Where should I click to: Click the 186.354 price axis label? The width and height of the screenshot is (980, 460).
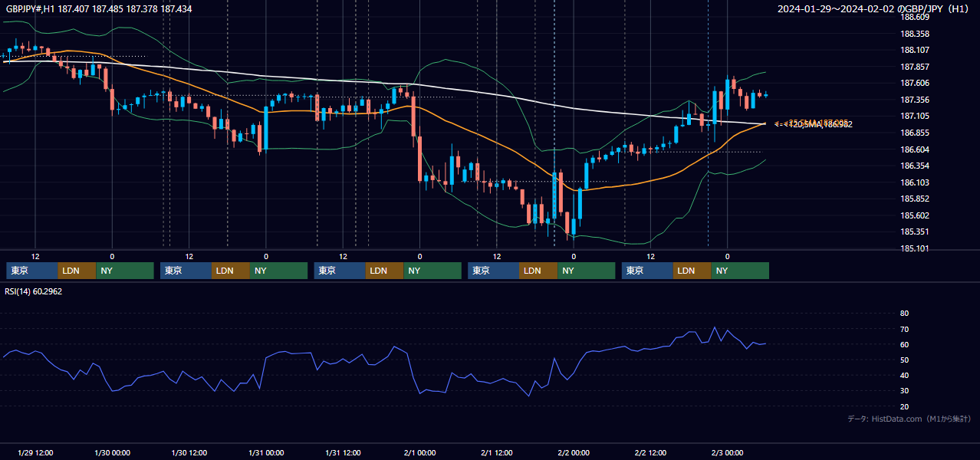point(915,166)
